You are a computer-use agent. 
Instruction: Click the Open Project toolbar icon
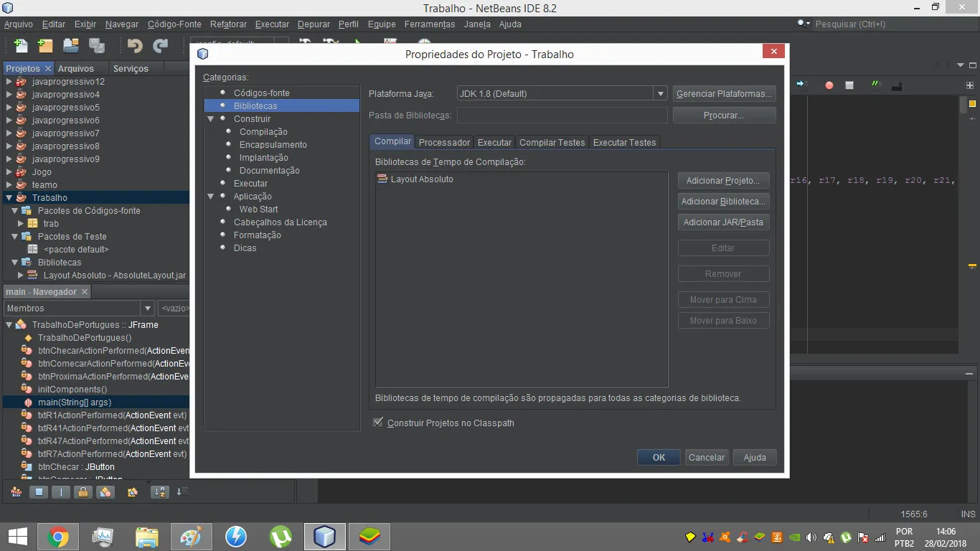[x=71, y=46]
